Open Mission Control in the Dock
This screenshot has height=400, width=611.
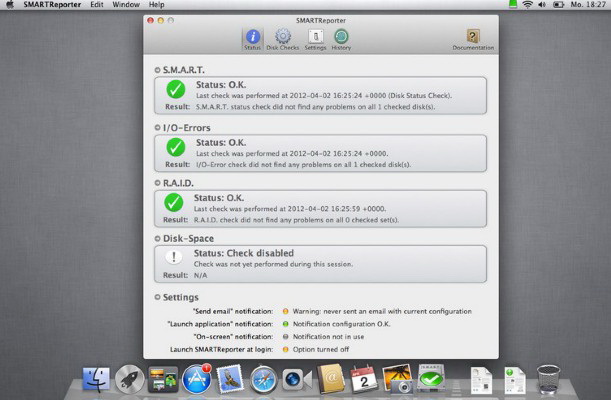[163, 379]
